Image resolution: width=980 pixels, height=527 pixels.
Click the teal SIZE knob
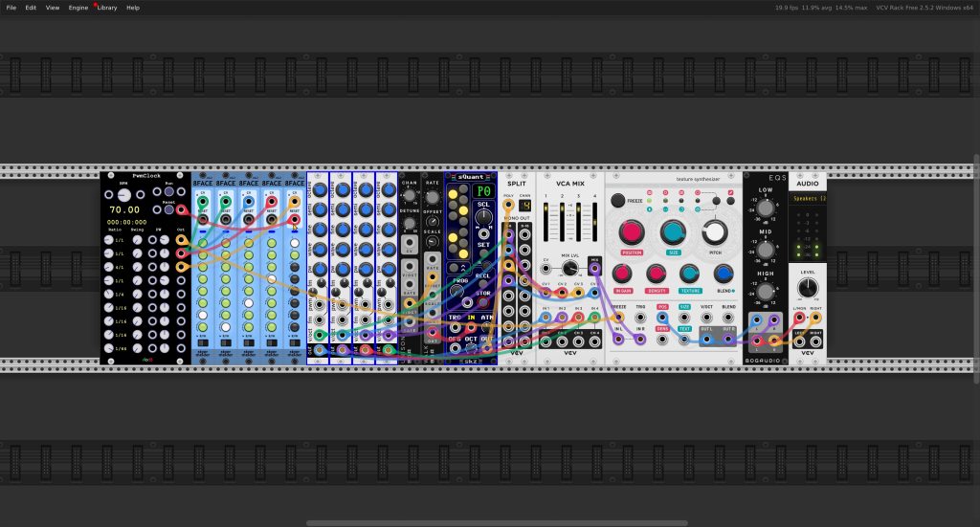[673, 231]
